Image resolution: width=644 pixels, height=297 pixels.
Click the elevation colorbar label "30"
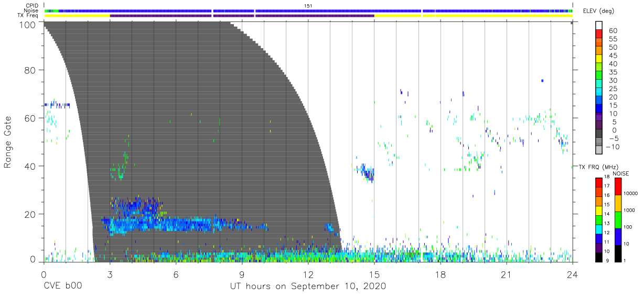613,81
